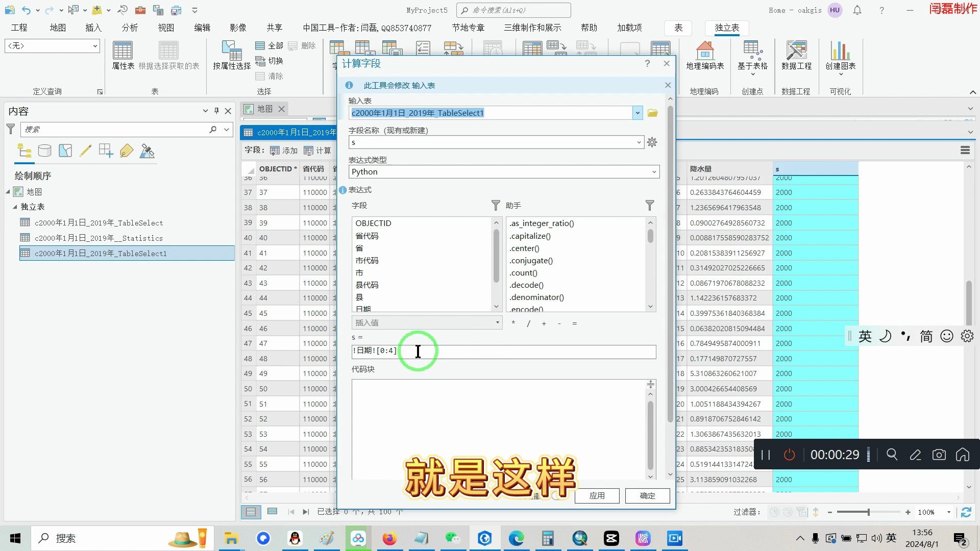Click the 切换 selection switch icon
This screenshot has height=551, width=980.
point(260,61)
